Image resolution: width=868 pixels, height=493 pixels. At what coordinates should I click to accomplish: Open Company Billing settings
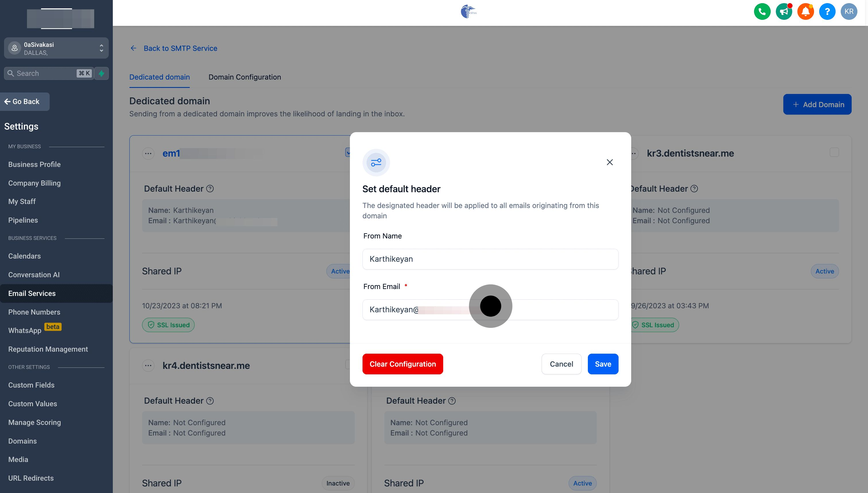34,183
